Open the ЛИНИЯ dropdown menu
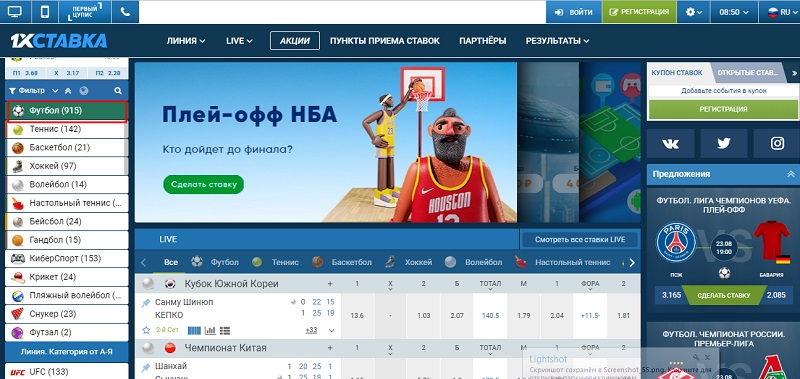Screen dimensions: 800x379 click(x=186, y=41)
